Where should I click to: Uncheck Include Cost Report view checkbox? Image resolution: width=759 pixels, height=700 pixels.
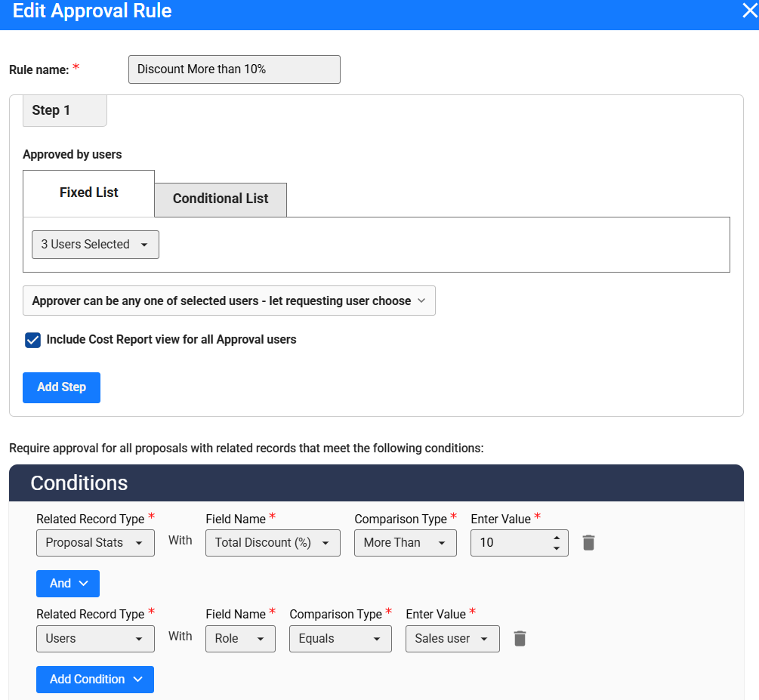pos(32,340)
